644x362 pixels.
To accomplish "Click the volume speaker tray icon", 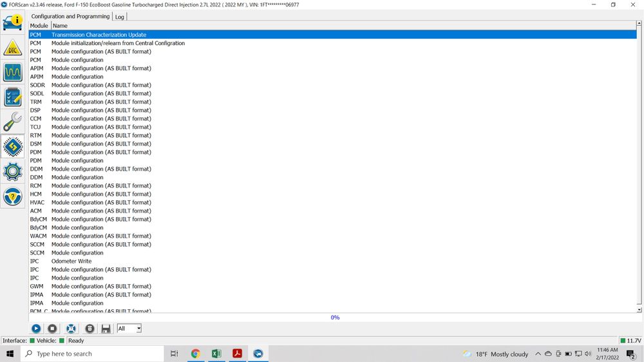I will coord(588,354).
